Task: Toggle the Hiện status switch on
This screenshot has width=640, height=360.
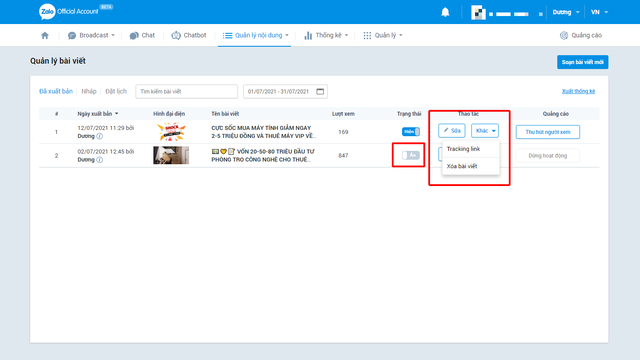Action: tap(411, 131)
